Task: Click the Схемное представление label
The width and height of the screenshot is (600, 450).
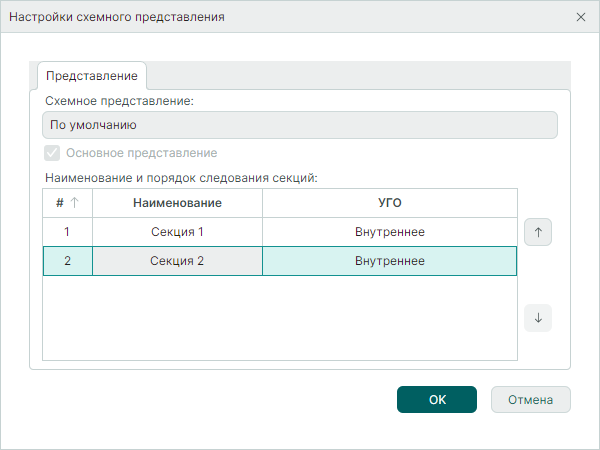Action: (x=119, y=101)
